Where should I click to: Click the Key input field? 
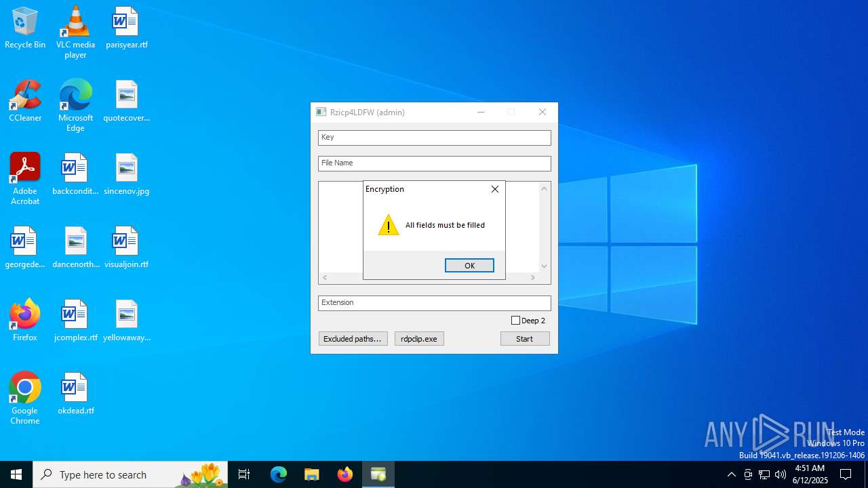(x=434, y=137)
